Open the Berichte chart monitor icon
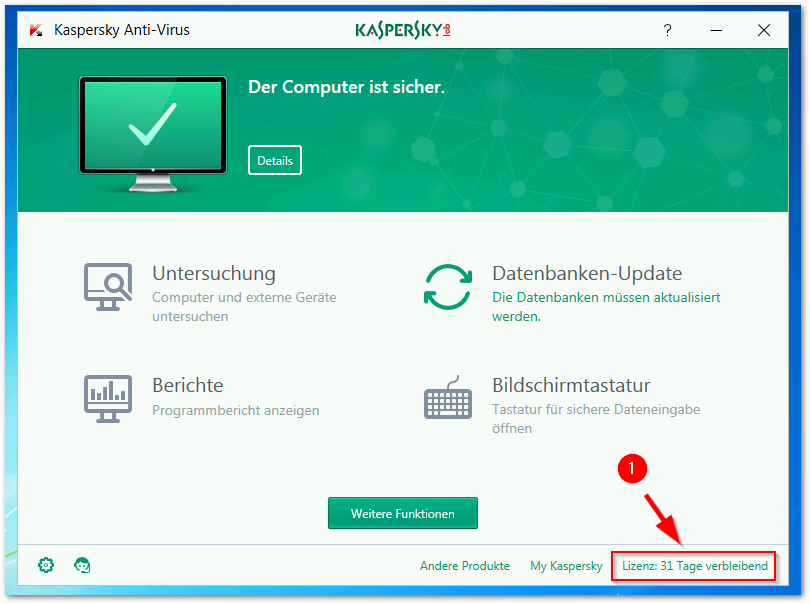This screenshot has height=604, width=810. (108, 398)
